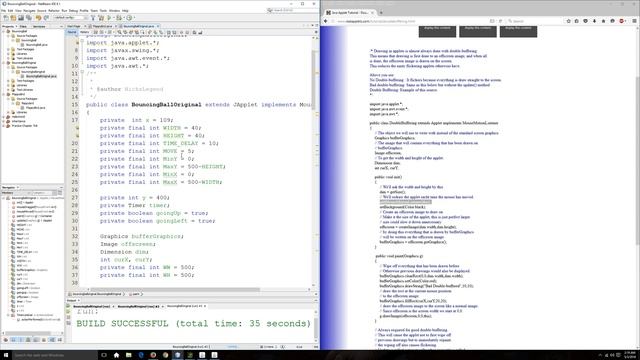This screenshot has height=360, width=640.
Task: Open a new Firefox tab with plus
Action: click(381, 13)
